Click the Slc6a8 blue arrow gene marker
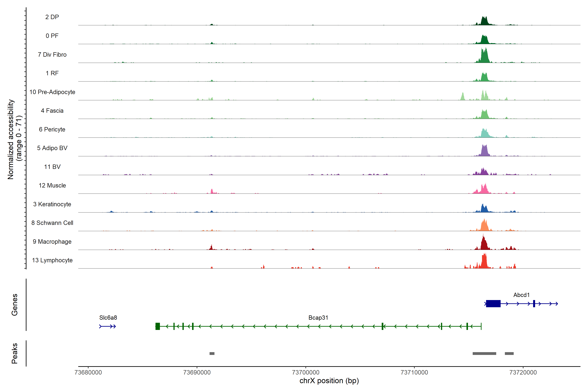 [107, 326]
